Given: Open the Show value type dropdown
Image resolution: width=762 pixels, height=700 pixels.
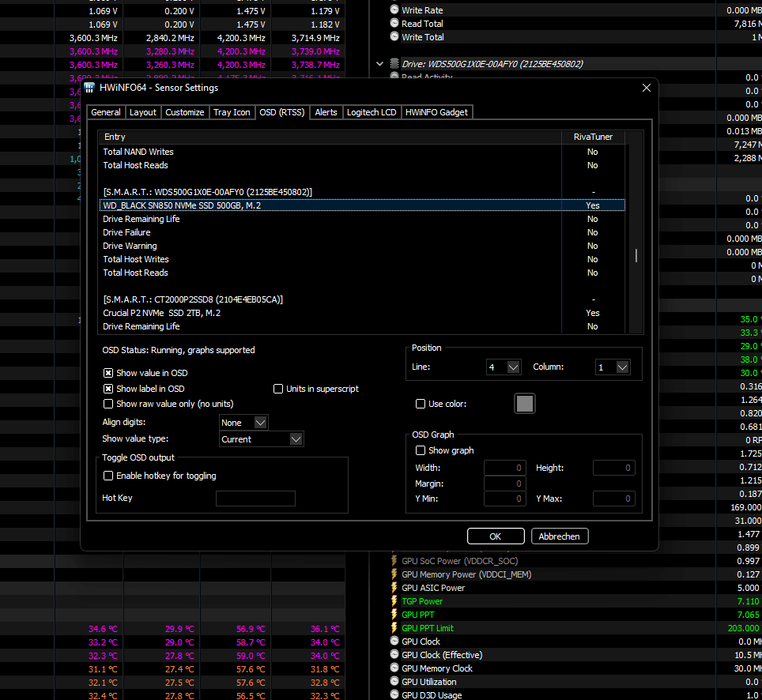Looking at the screenshot, I should [x=262, y=439].
